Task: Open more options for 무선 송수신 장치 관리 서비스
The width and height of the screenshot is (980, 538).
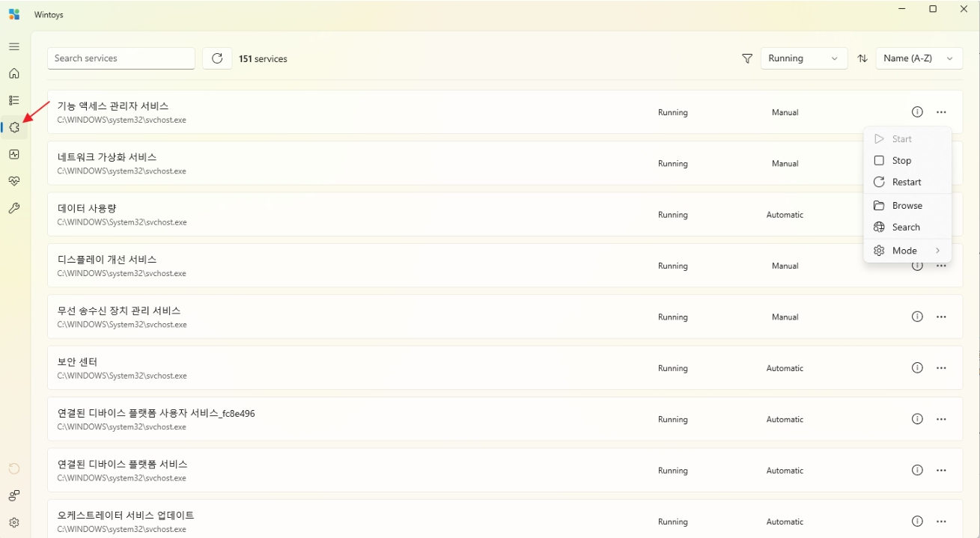Action: point(941,317)
